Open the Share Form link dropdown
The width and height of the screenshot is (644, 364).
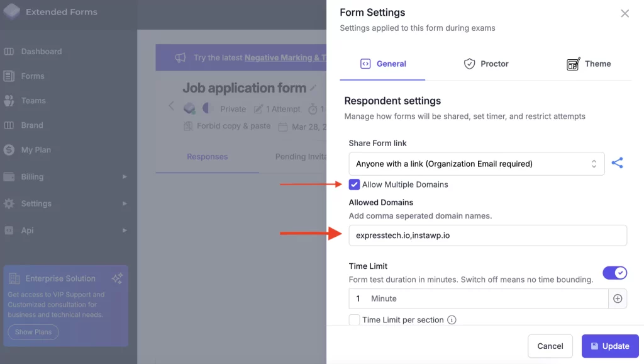[x=476, y=164]
